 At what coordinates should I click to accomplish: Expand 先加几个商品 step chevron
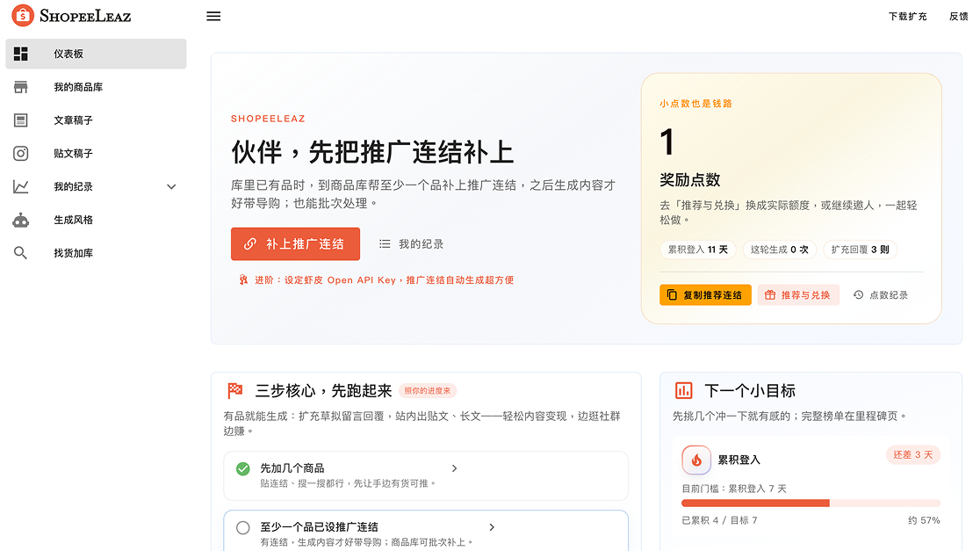[454, 468]
